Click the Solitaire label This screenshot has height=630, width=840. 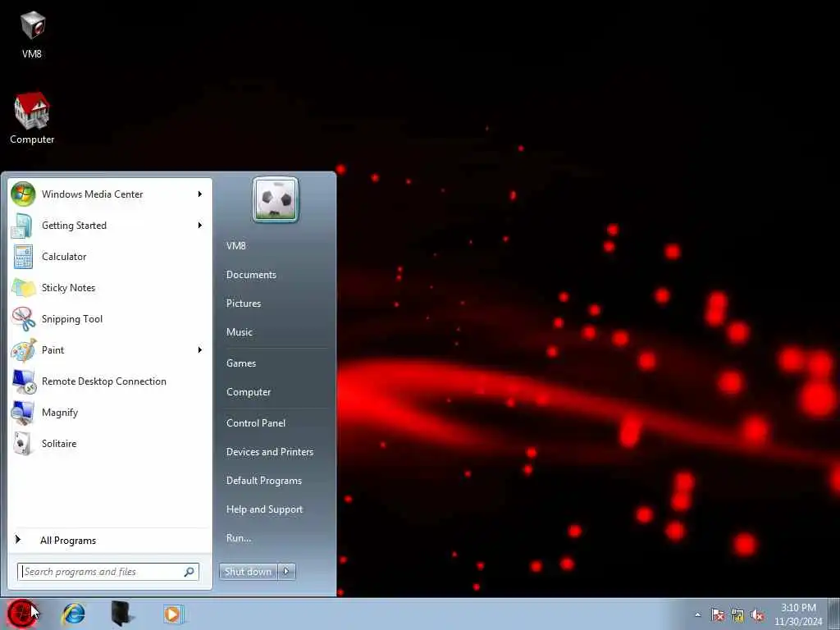coord(59,444)
